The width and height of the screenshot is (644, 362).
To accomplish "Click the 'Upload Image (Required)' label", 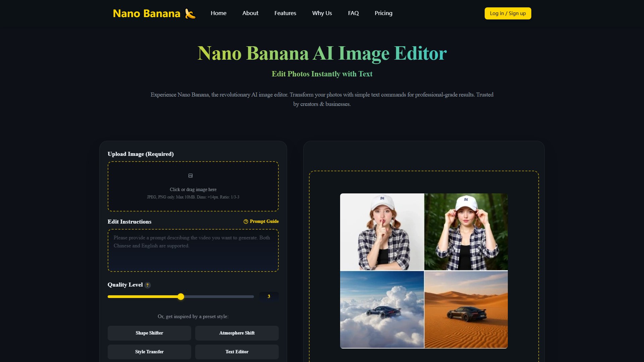I will tap(141, 154).
